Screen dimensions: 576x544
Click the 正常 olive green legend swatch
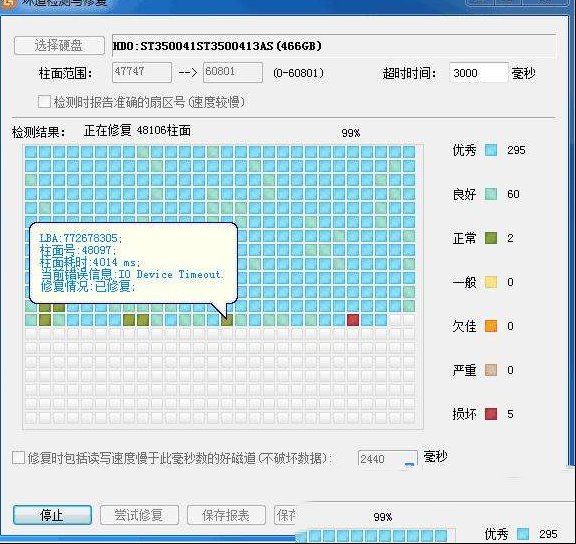click(x=491, y=238)
